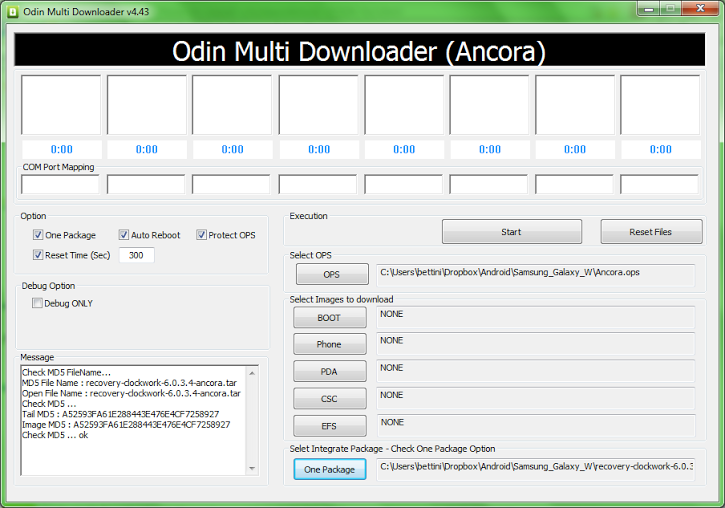Click the BOOT file path showing NONE
Viewport: 725px width, 508px height.
(535, 317)
